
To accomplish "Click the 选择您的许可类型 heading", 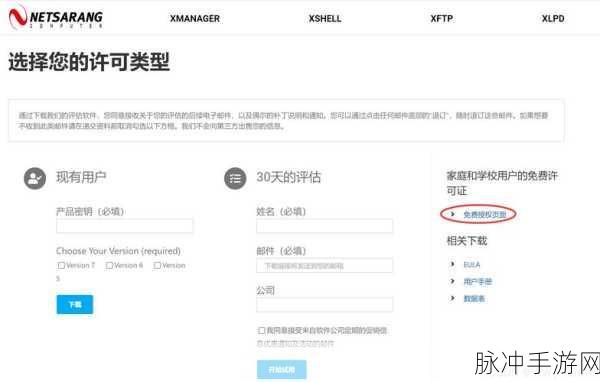I will click(x=89, y=61).
